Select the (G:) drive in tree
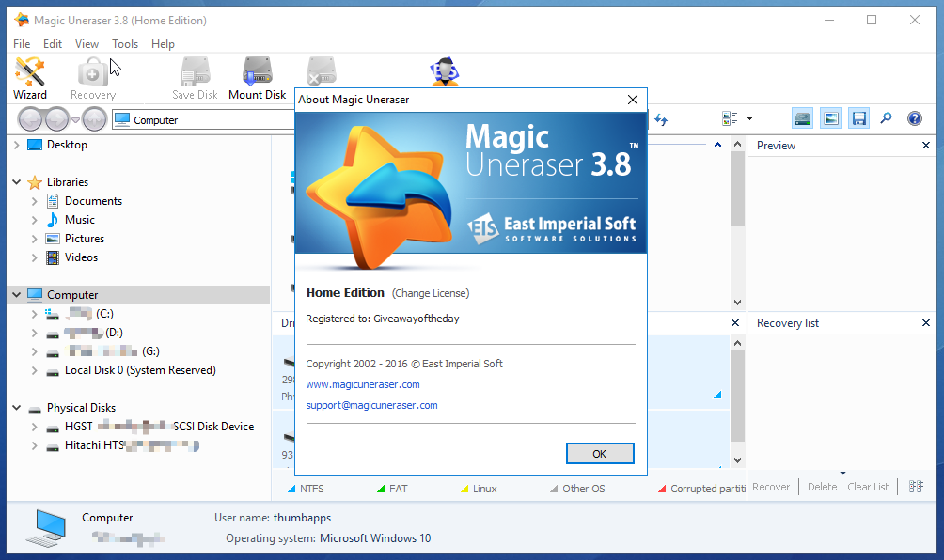Image resolution: width=944 pixels, height=560 pixels. pyautogui.click(x=102, y=351)
